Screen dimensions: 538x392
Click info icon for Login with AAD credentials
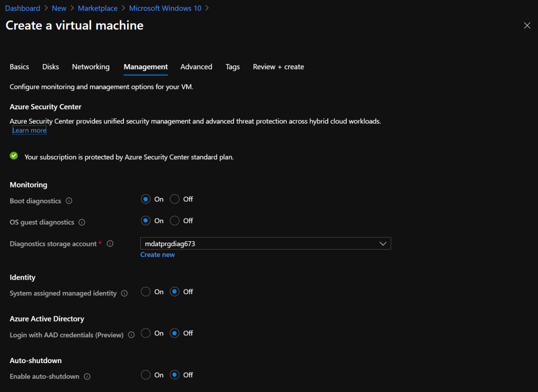pyautogui.click(x=131, y=335)
